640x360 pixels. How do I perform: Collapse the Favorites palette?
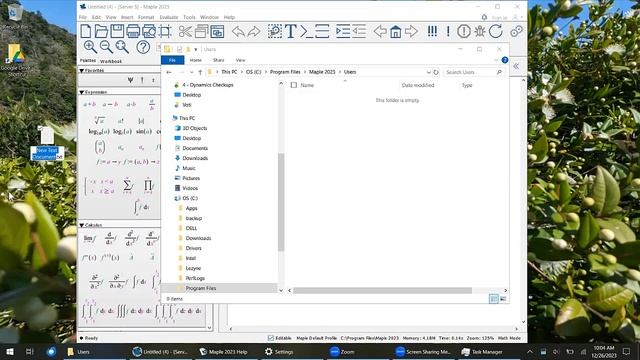82,71
